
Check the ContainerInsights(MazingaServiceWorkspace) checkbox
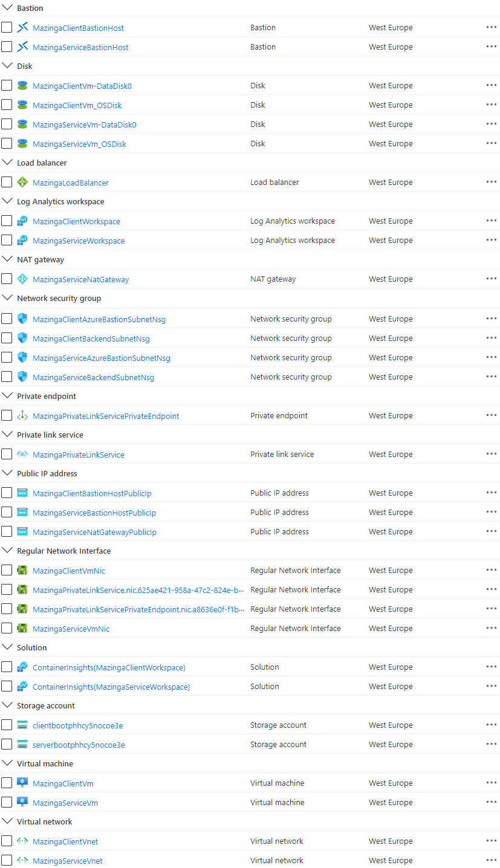coord(7,687)
